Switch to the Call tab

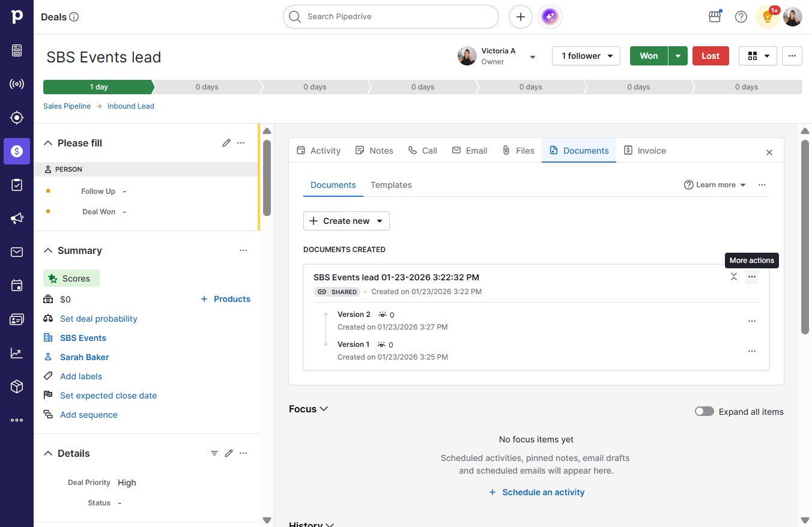tap(422, 151)
